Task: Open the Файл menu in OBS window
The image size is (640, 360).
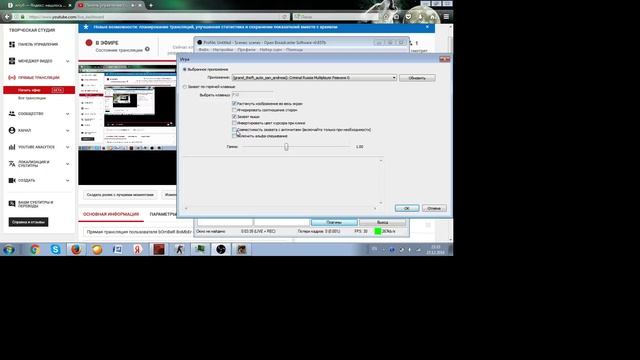Action: [203, 50]
